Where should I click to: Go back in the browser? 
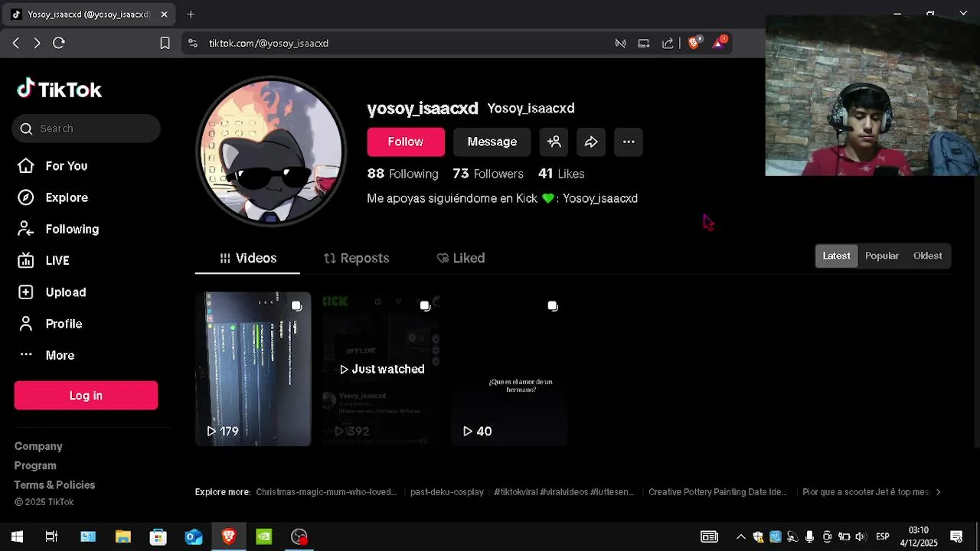(x=15, y=44)
